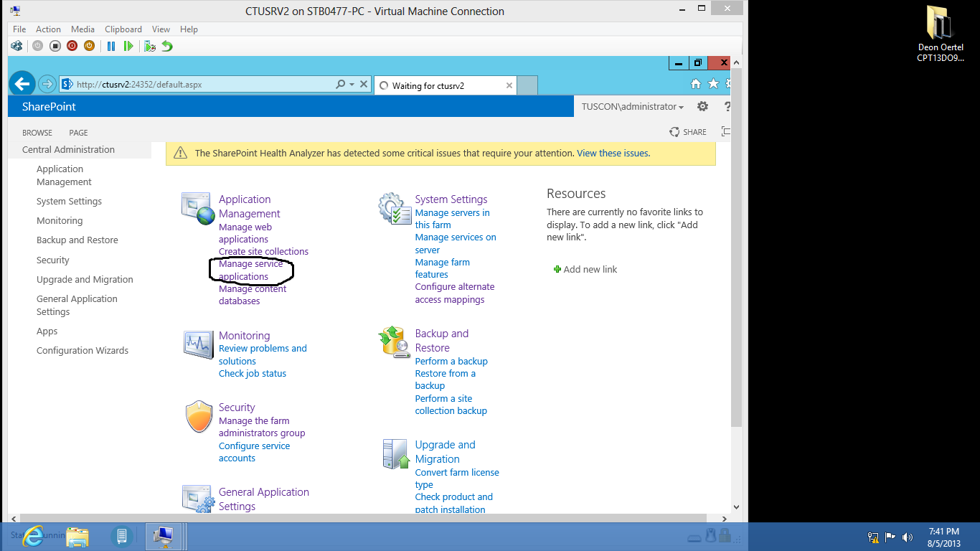
Task: Send Ctrl+Alt+Delete via the toolbar icon
Action: [x=17, y=46]
